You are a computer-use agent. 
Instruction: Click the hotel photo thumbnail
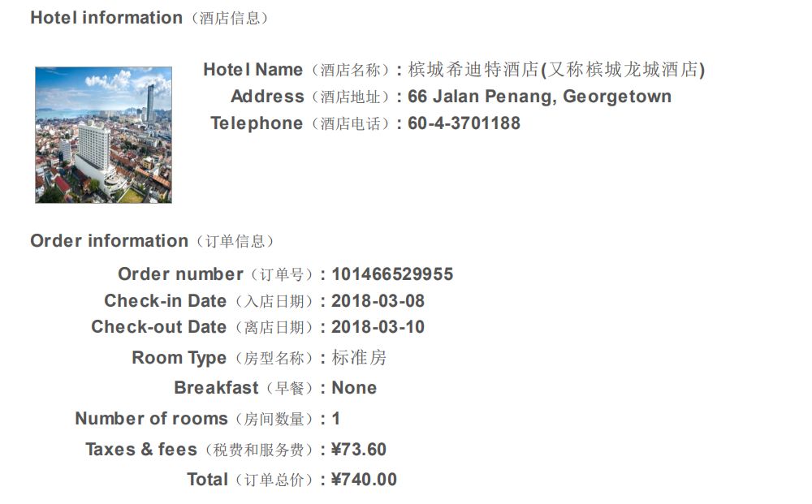coord(103,135)
